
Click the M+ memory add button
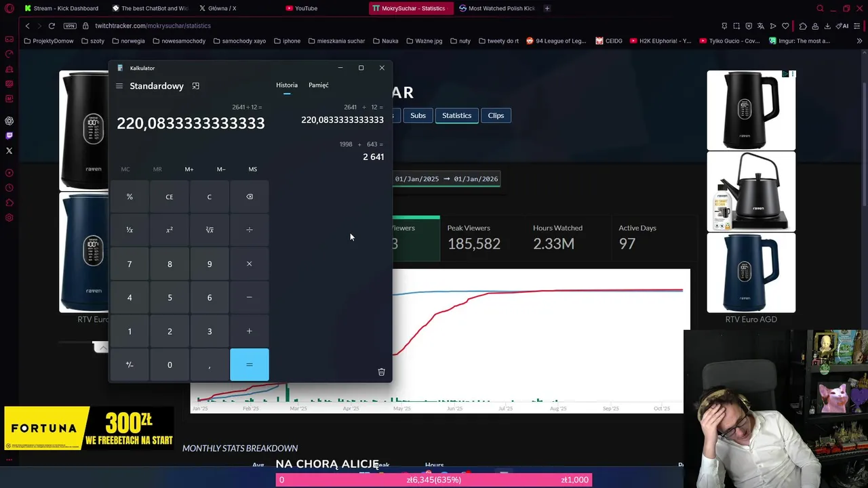point(189,169)
